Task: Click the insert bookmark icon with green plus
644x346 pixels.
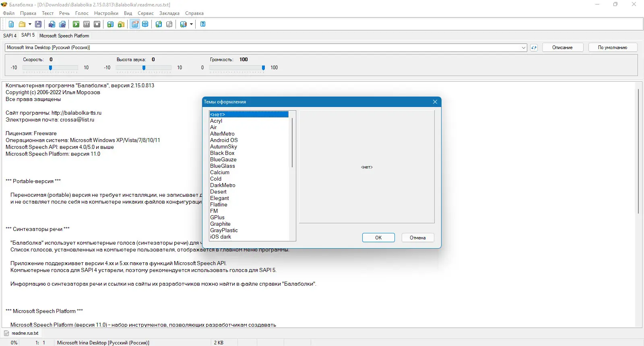Action: pyautogui.click(x=159, y=24)
